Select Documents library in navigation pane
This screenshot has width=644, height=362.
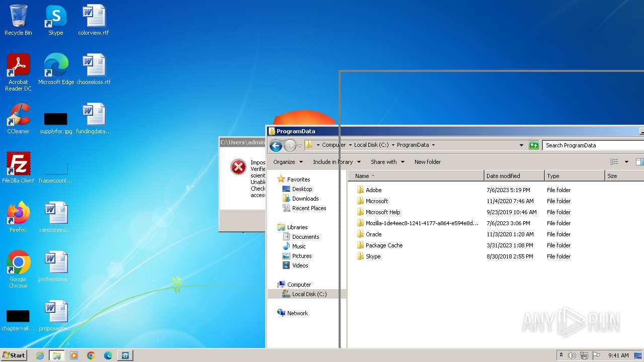click(305, 237)
